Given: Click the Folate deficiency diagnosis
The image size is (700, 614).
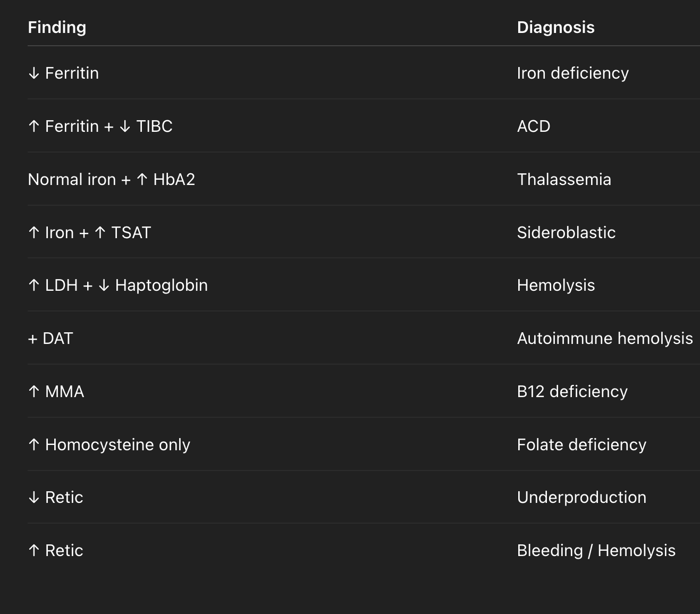Looking at the screenshot, I should 581,445.
